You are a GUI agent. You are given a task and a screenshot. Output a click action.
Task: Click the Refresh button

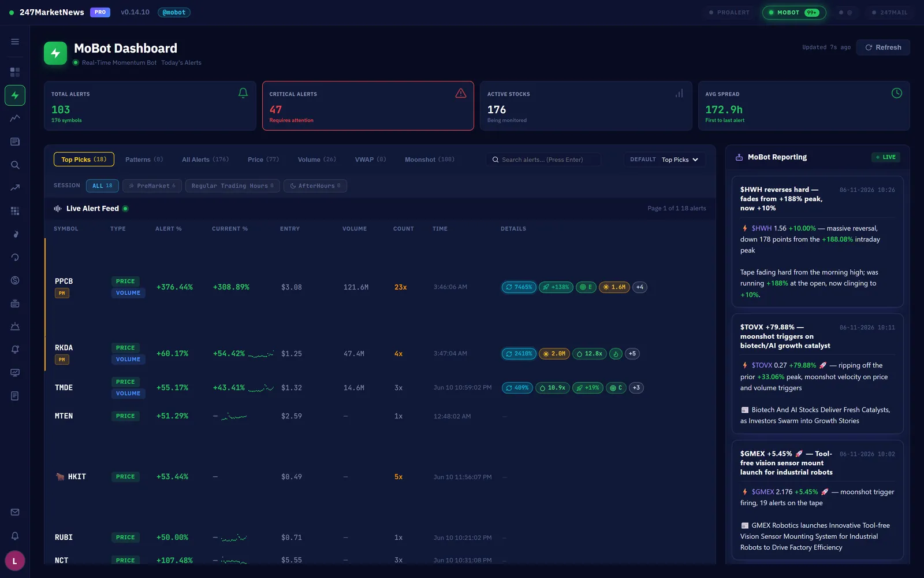(883, 47)
